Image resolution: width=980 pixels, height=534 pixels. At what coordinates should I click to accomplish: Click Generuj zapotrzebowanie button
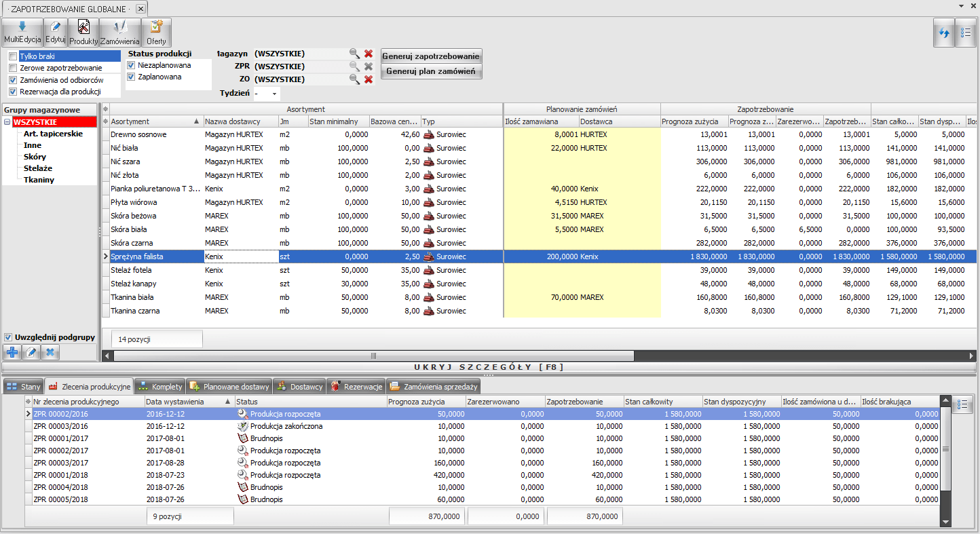point(431,56)
